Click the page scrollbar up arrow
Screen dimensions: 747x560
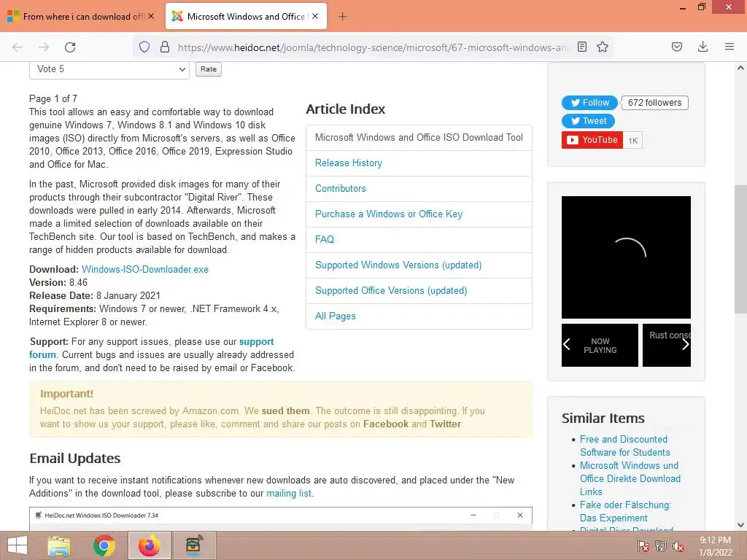[740, 68]
